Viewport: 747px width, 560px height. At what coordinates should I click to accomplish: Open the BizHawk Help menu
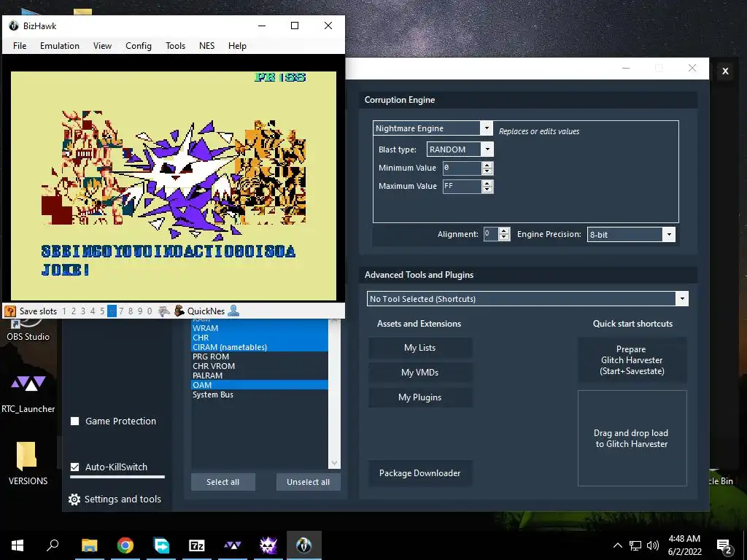pos(237,46)
